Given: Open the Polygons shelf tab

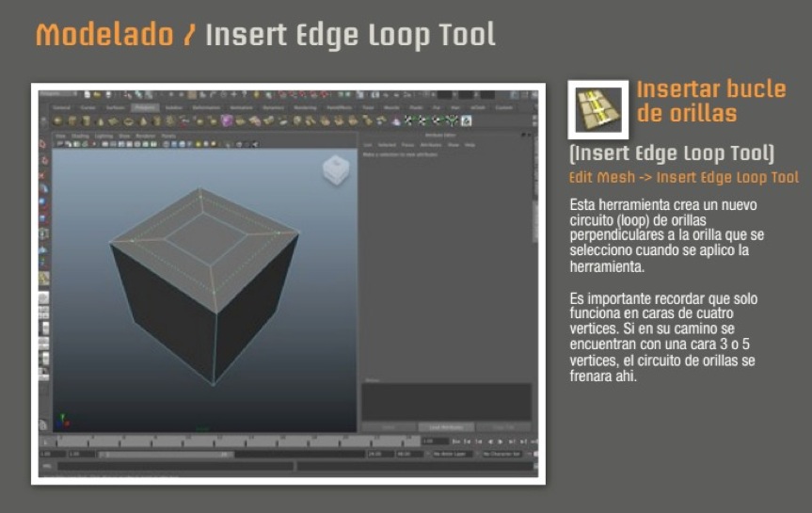Looking at the screenshot, I should pyautogui.click(x=145, y=107).
